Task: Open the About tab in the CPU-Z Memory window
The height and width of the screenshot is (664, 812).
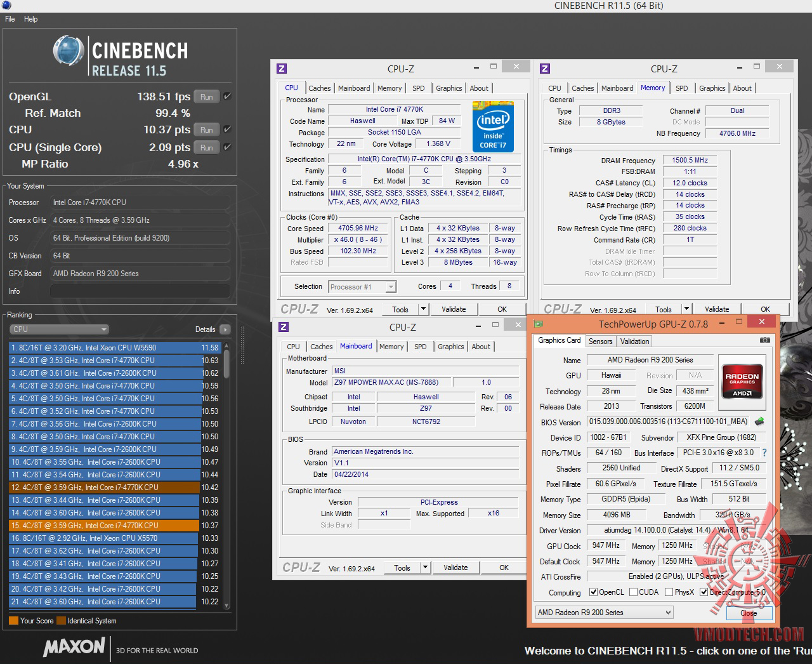Action: [742, 88]
